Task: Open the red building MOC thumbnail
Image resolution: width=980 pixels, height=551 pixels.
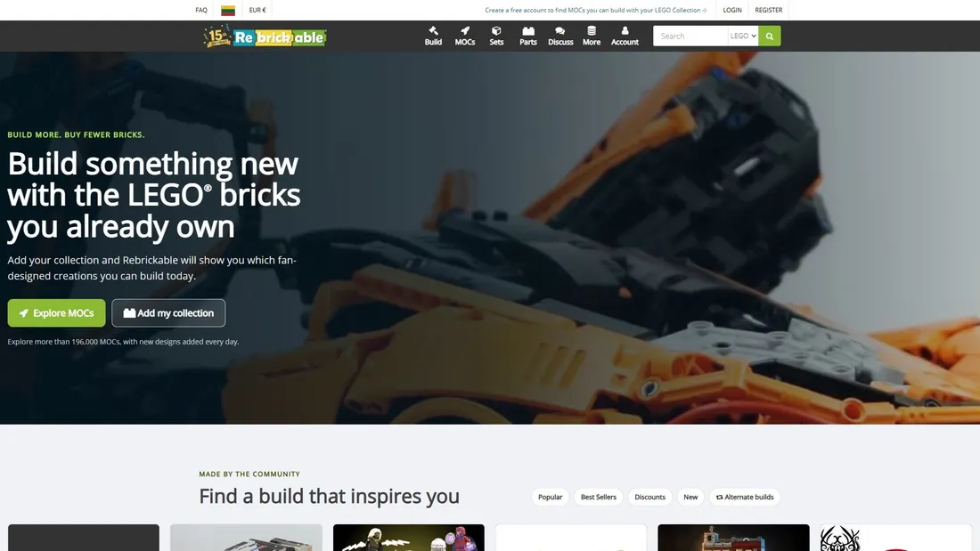Action: point(733,538)
